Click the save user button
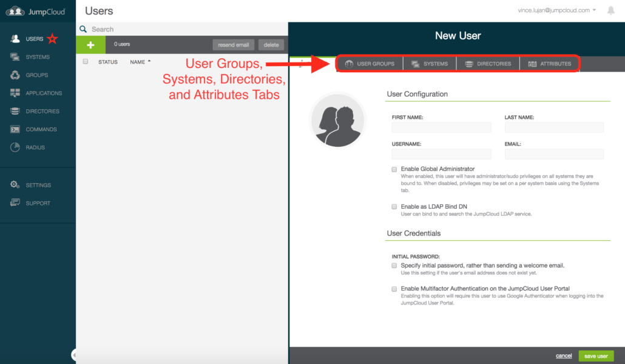Viewport: 625px width, 364px height. pos(595,356)
